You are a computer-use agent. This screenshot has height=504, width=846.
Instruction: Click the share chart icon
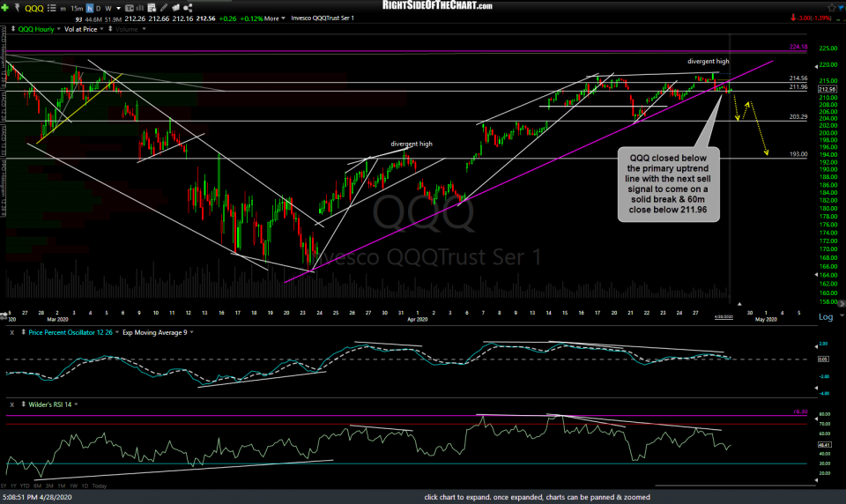coord(188,8)
